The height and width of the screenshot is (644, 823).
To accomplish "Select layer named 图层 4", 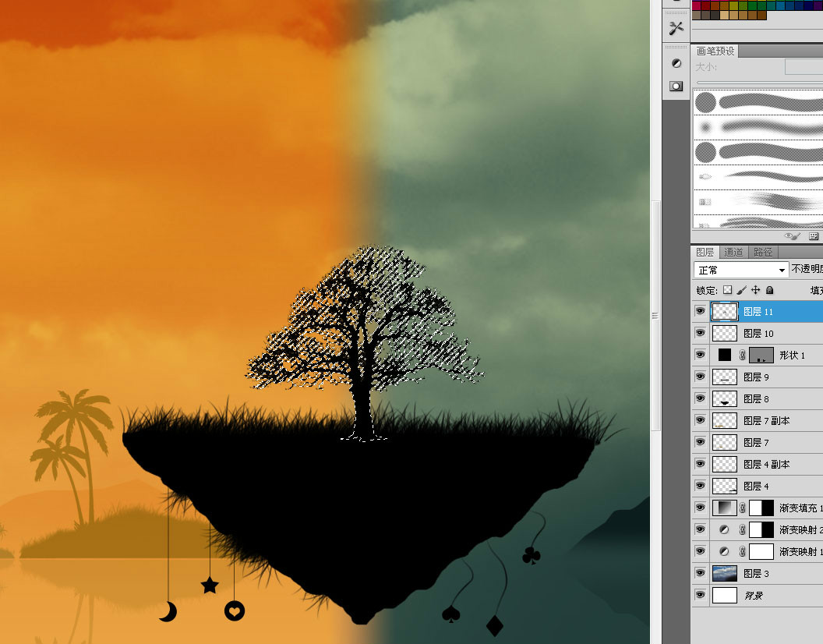I will (x=756, y=487).
